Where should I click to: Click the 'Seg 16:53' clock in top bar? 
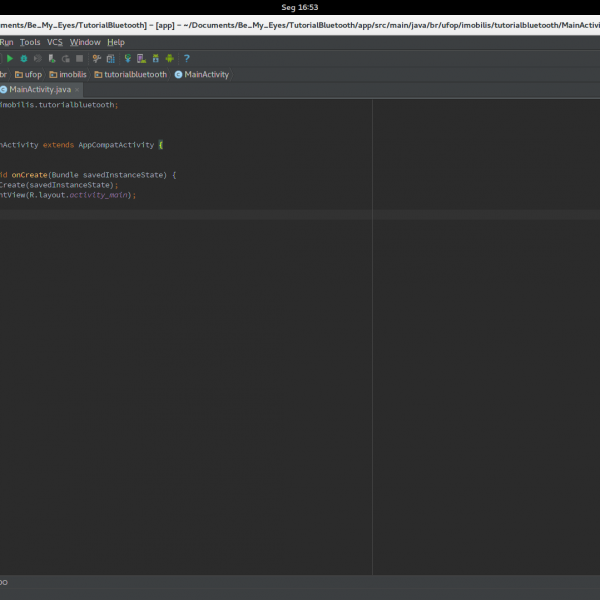coord(300,7)
